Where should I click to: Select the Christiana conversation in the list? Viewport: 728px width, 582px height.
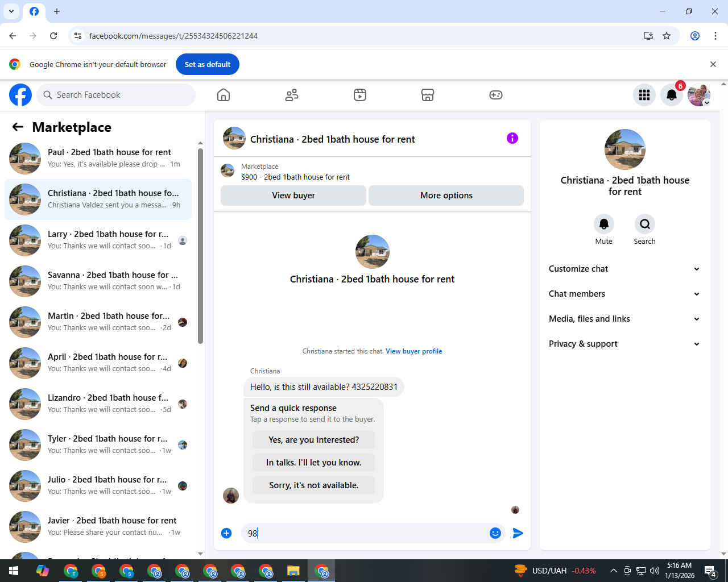tap(98, 199)
